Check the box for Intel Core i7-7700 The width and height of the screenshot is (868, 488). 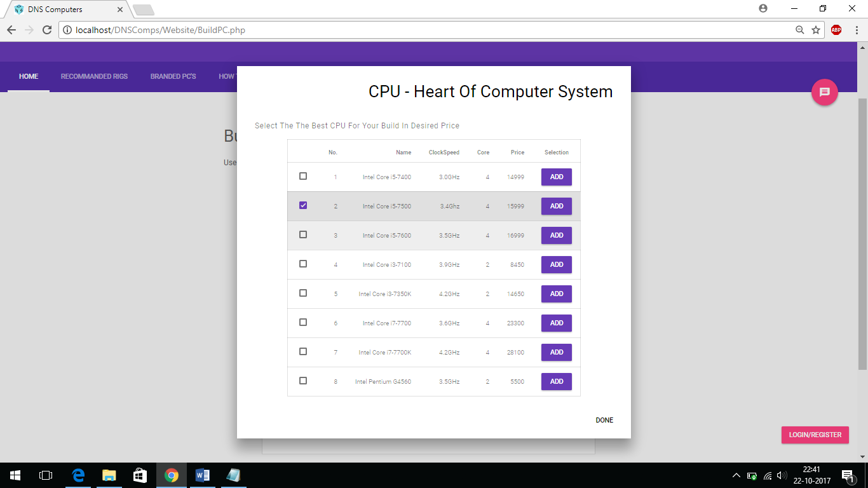click(303, 322)
